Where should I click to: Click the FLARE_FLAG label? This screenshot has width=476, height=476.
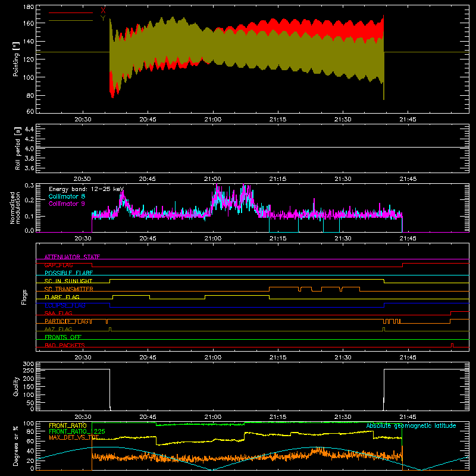[62, 297]
